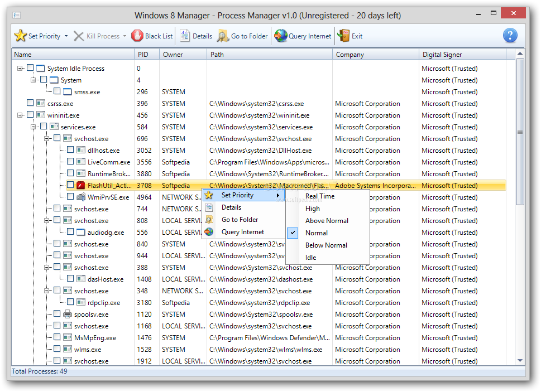Screen dimensions: 541x392
Task: Open the Set Priority toolbar dropdown arrow
Action: [x=66, y=36]
